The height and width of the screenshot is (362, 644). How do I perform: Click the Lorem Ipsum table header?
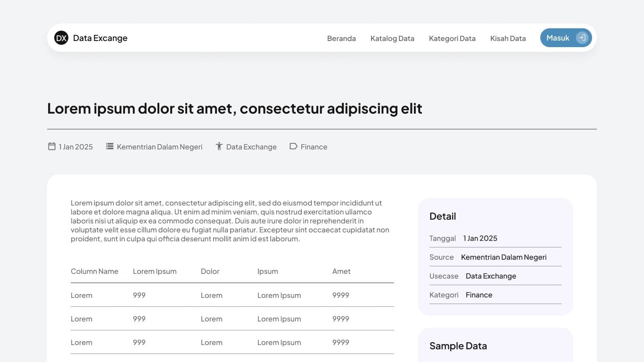[x=155, y=271]
